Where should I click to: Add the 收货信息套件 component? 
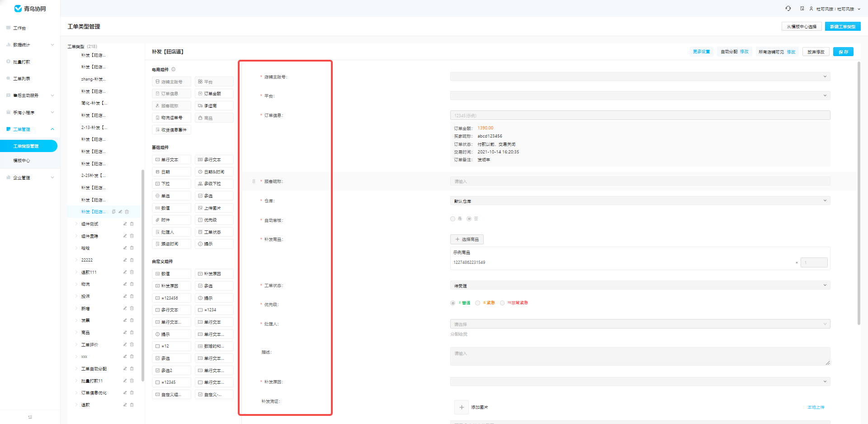171,130
